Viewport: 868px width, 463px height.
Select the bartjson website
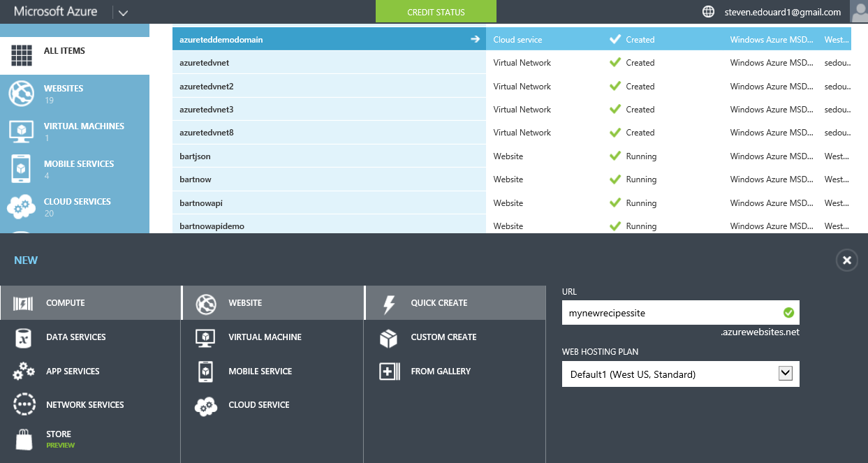[329, 156]
